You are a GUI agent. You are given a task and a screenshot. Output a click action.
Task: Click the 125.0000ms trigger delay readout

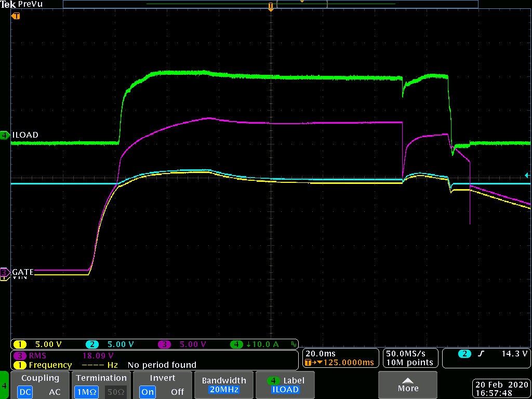(340, 362)
